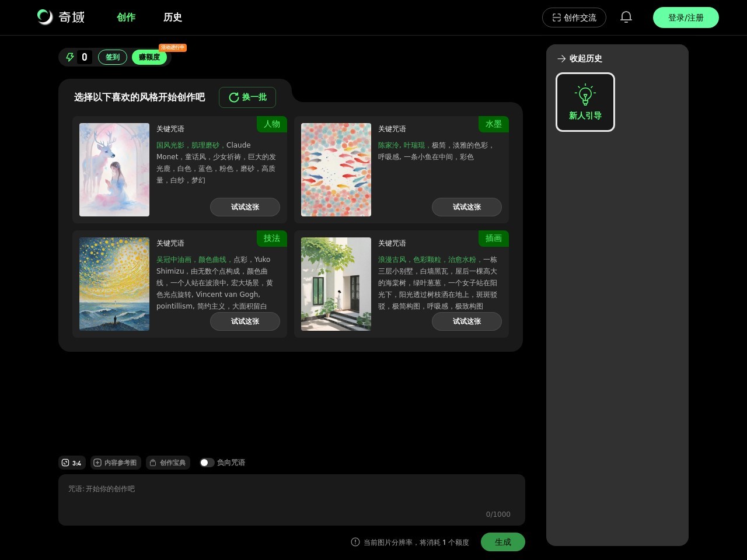The width and height of the screenshot is (747, 560).
Task: Click the 签到 check-in button
Action: click(112, 57)
